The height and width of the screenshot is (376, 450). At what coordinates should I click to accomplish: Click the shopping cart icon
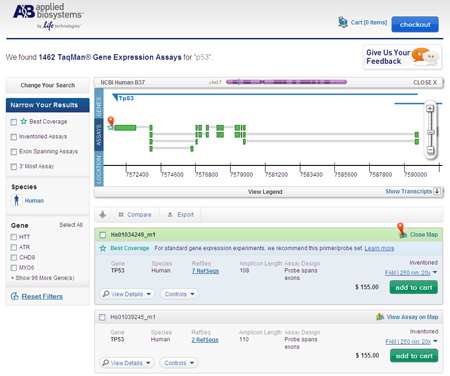(x=342, y=22)
